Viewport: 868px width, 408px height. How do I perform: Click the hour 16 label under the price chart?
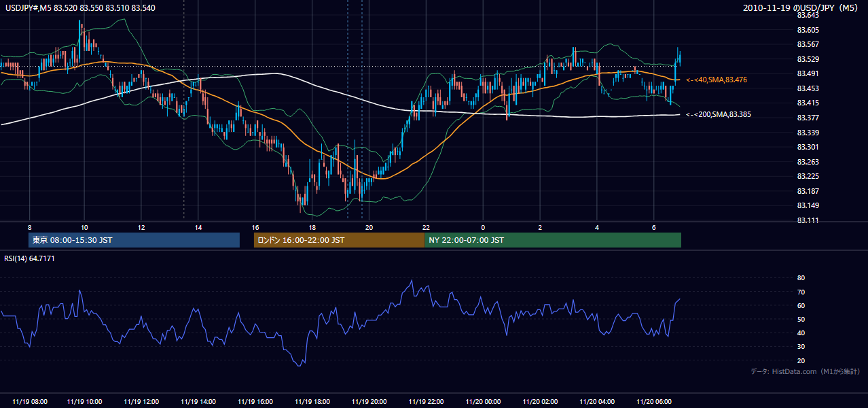point(255,227)
